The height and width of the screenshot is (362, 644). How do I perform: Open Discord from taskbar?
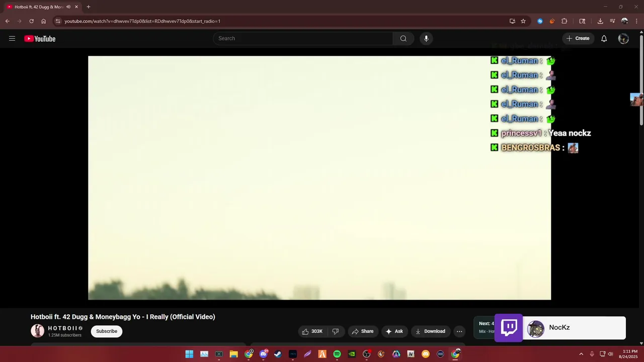pyautogui.click(x=263, y=354)
